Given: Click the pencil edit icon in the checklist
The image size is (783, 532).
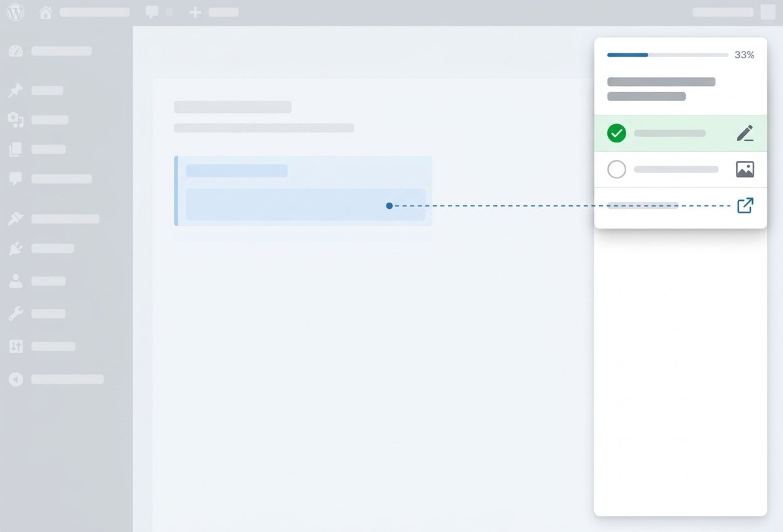Looking at the screenshot, I should (745, 133).
